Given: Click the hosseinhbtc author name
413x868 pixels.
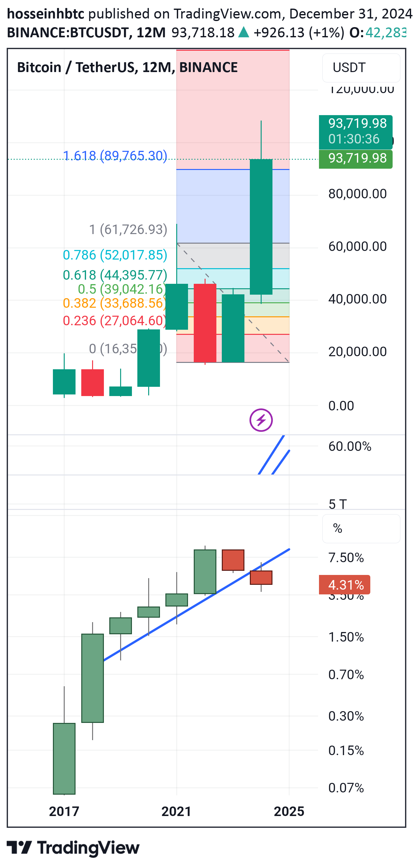Looking at the screenshot, I should click(x=46, y=14).
